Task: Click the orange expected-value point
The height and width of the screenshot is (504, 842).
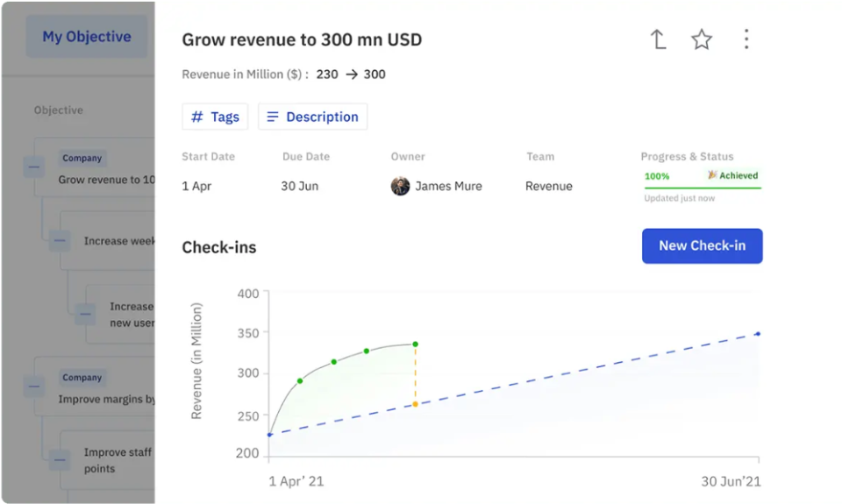Action: (x=415, y=404)
